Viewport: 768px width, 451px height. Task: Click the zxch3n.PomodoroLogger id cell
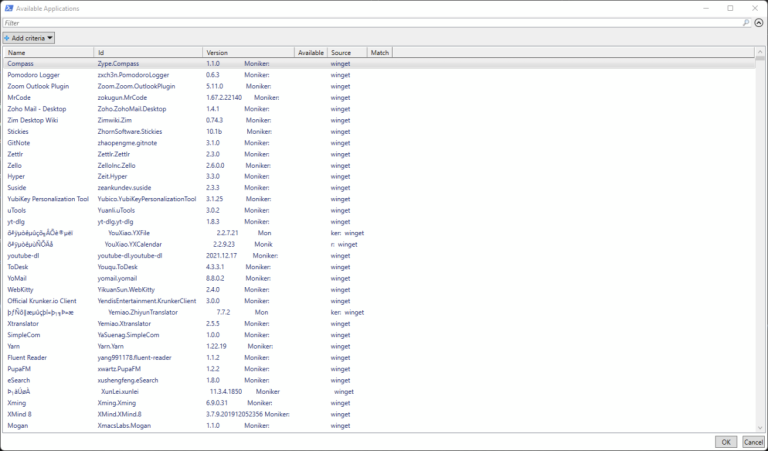pos(133,75)
